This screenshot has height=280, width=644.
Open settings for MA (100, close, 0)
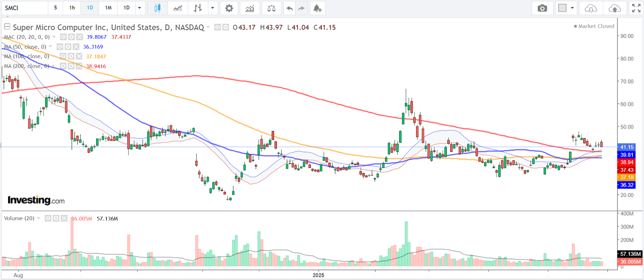[x=71, y=56]
